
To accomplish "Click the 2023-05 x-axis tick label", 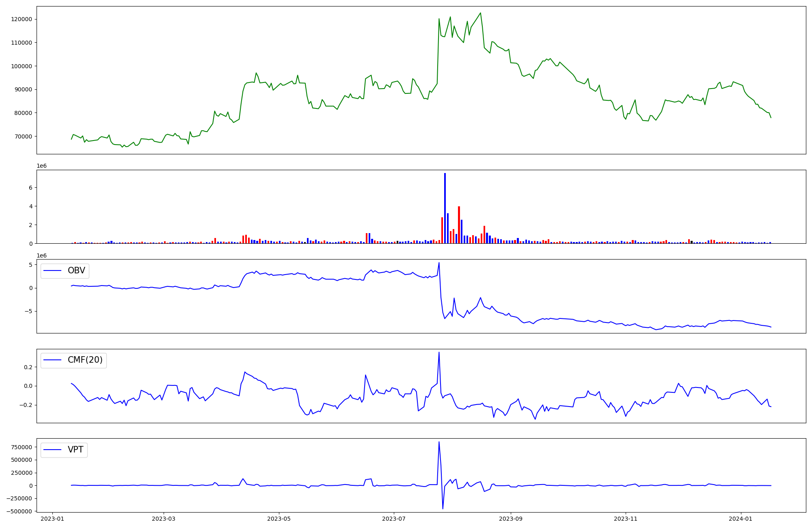I will pos(279,519).
